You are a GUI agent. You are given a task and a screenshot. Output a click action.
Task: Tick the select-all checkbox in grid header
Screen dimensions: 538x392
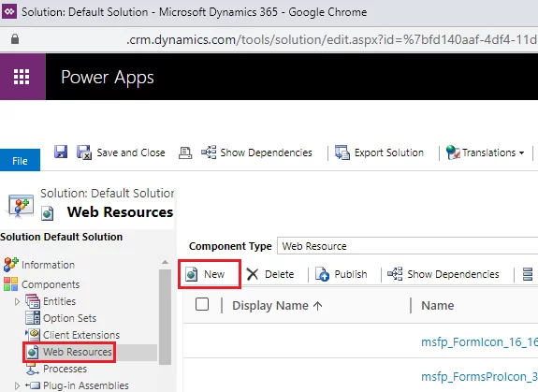coord(202,304)
